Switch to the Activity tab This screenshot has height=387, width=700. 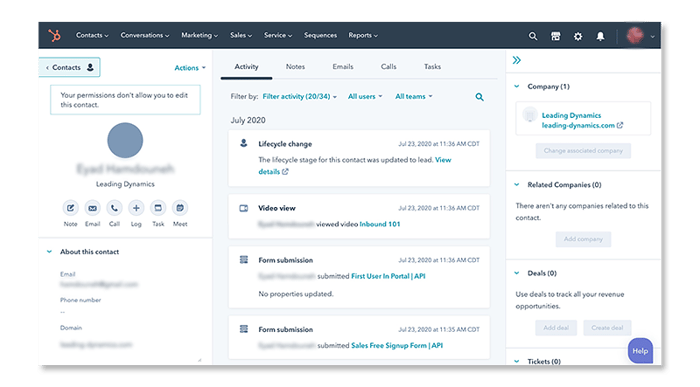(x=246, y=67)
